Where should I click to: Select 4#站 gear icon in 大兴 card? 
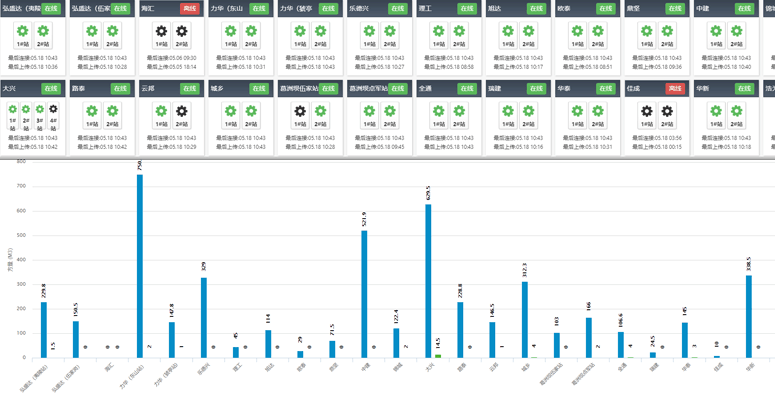point(53,109)
